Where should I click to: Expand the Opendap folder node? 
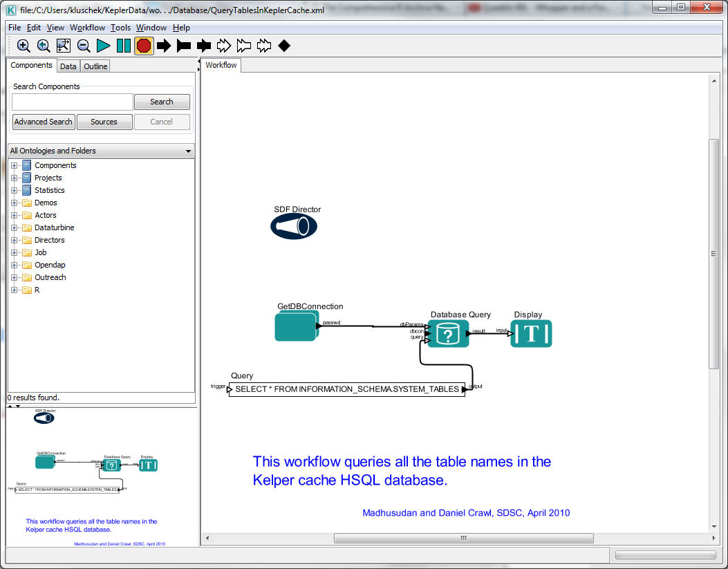(x=14, y=265)
